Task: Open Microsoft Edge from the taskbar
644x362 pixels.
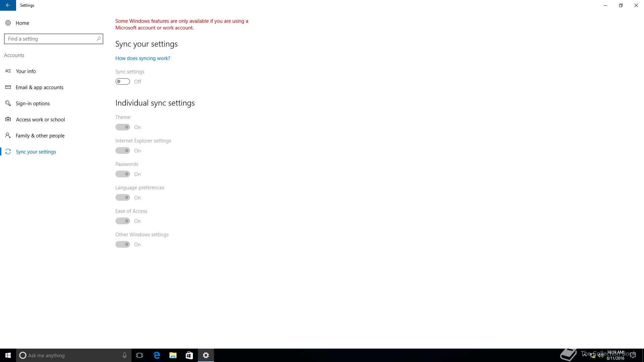Action: coord(157,355)
